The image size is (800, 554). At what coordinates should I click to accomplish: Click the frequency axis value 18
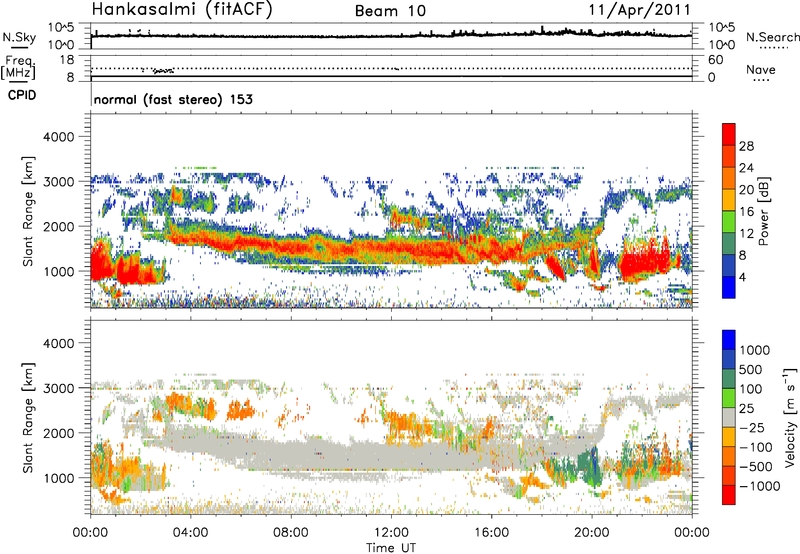pyautogui.click(x=67, y=60)
